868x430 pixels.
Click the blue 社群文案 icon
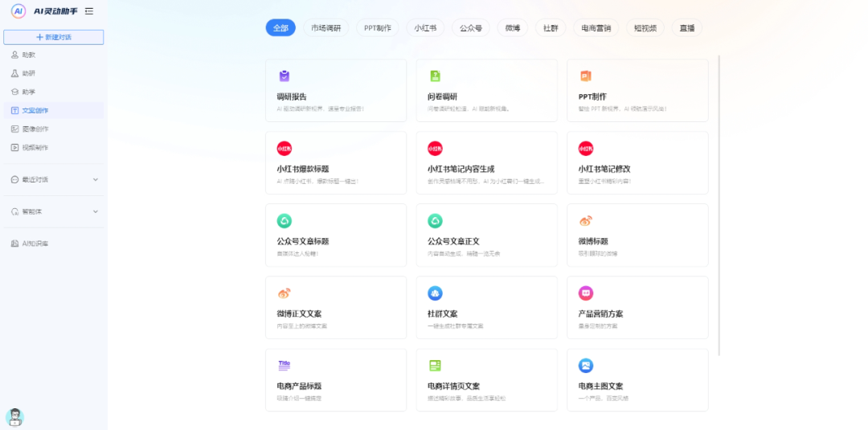click(435, 293)
